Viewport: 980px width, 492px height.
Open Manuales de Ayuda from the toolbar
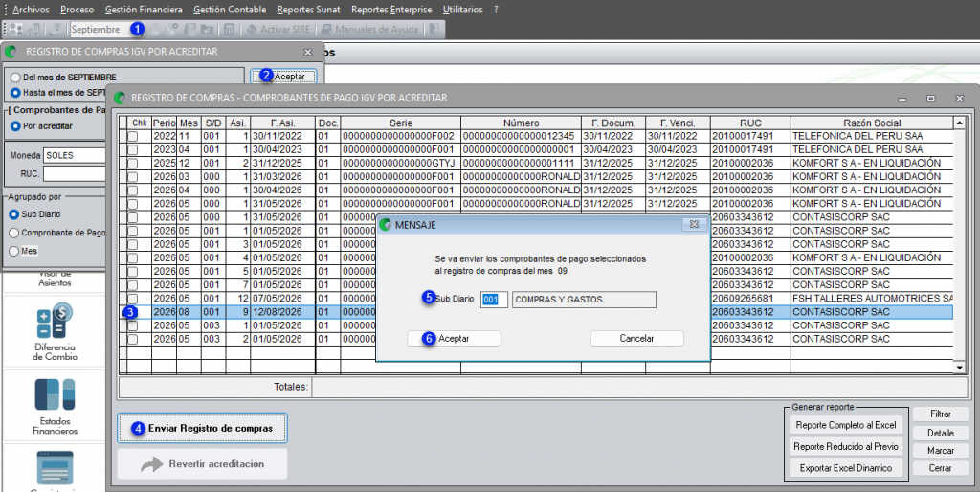(x=369, y=30)
